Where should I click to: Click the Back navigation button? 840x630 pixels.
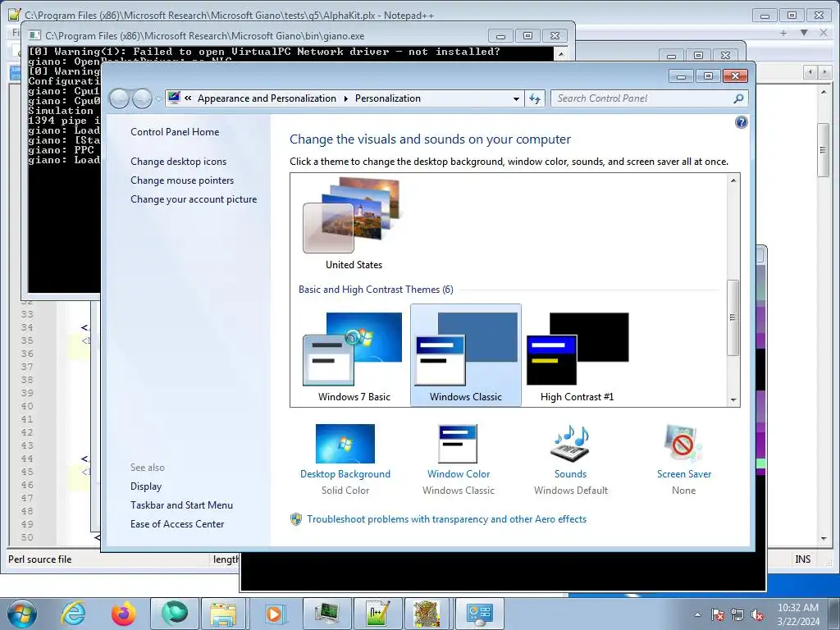point(119,98)
